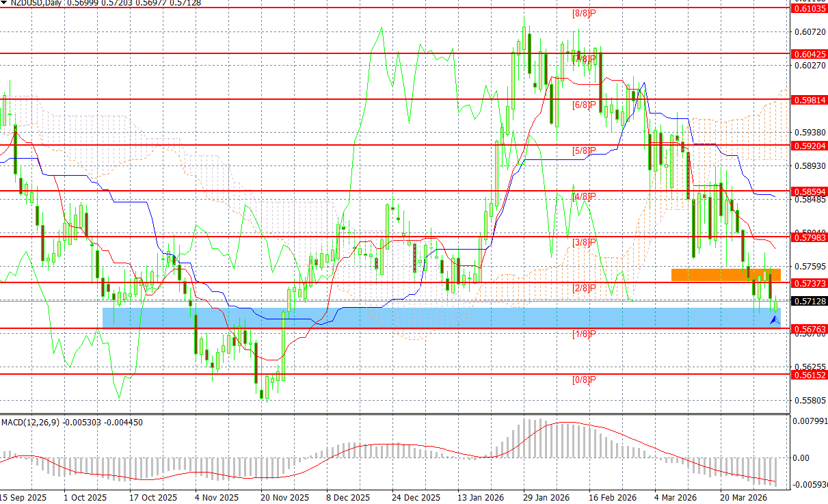
Task: Click the 4 Mar 2026 date label
Action: tap(675, 497)
